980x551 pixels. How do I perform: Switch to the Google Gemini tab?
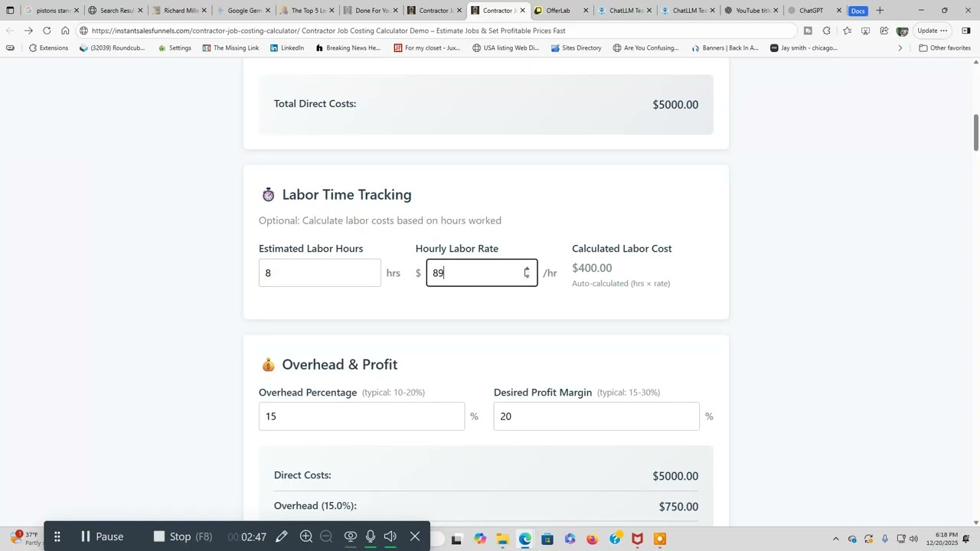[x=243, y=11]
